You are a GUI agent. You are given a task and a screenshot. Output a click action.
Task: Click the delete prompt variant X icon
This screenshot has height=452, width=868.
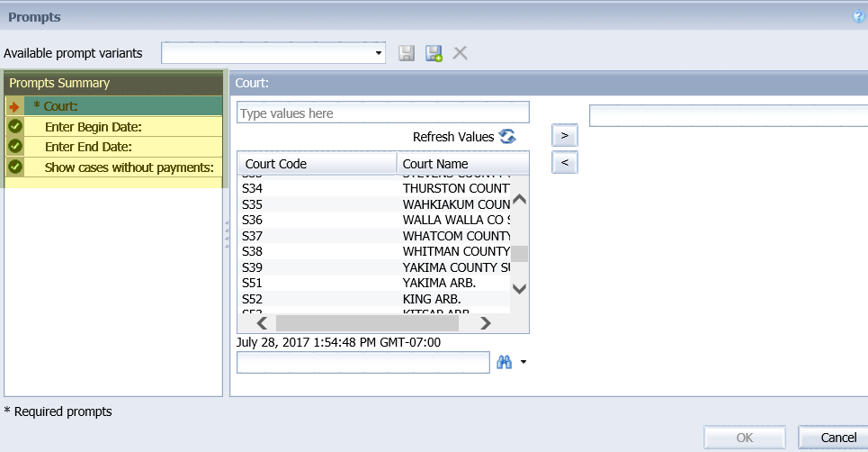tap(460, 53)
